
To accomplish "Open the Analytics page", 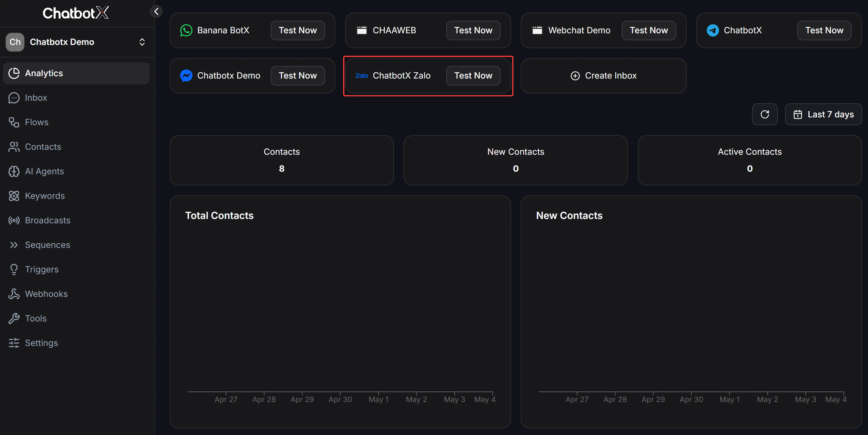I will [76, 73].
